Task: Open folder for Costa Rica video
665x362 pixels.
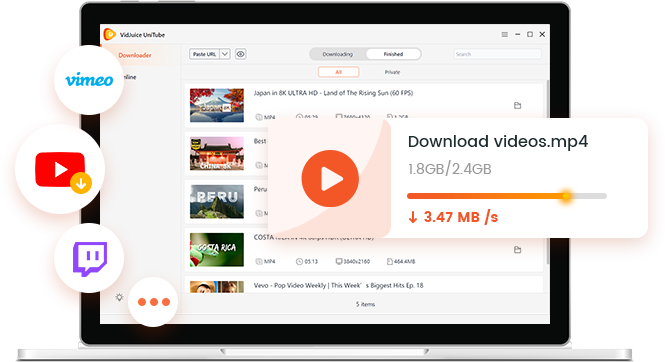Action: tap(517, 250)
